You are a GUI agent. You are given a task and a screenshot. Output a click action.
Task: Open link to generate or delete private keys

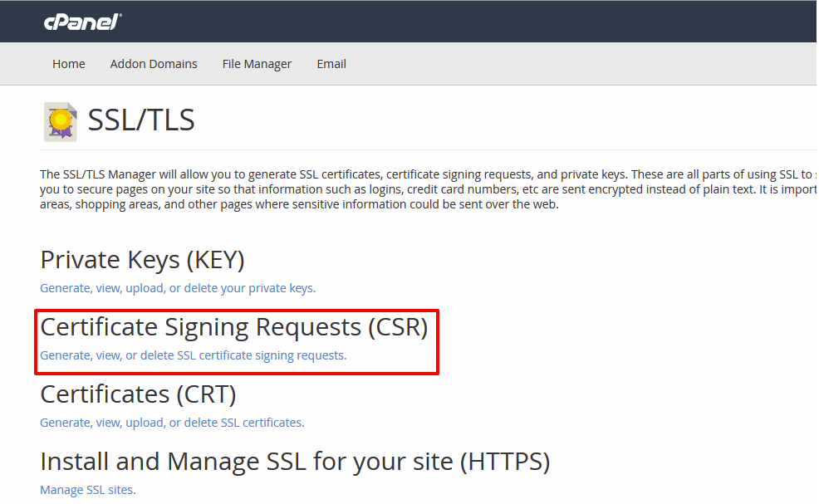click(178, 288)
